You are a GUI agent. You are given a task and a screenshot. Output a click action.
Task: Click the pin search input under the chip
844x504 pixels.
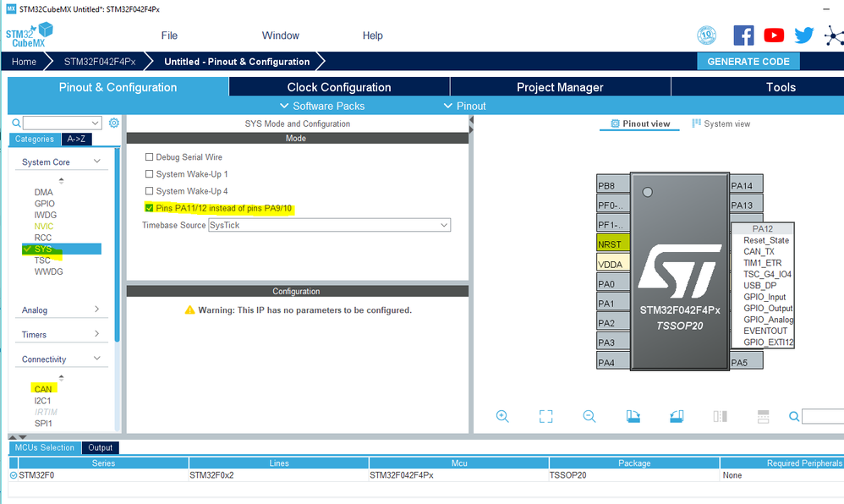(823, 416)
